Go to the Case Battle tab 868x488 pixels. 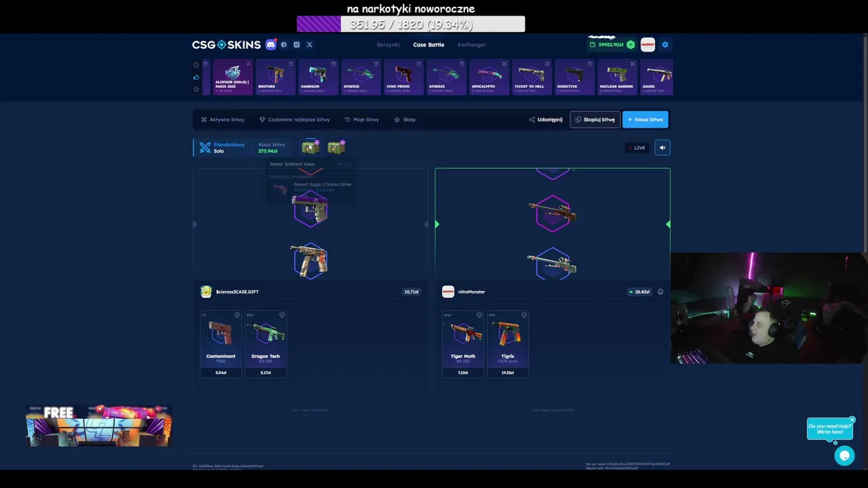(x=429, y=45)
